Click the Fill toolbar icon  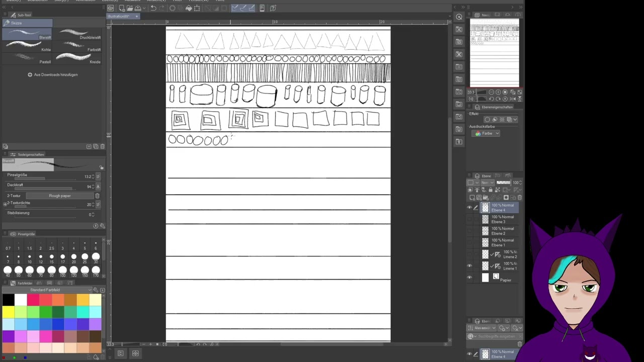(189, 8)
